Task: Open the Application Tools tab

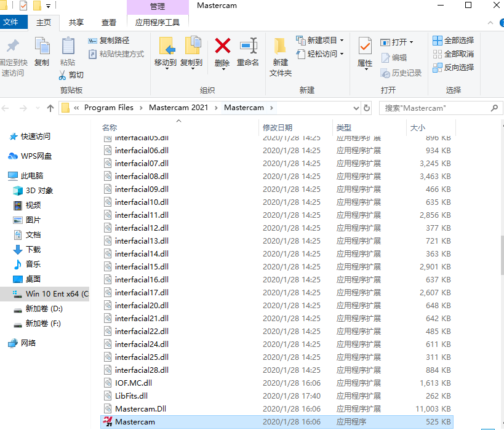Action: pyautogui.click(x=158, y=23)
